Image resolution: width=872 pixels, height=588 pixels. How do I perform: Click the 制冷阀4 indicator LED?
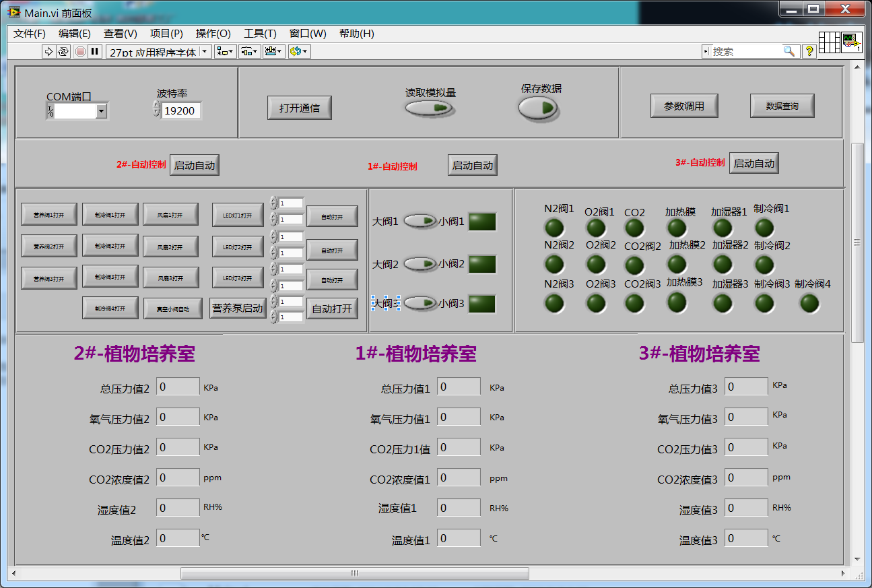click(809, 303)
